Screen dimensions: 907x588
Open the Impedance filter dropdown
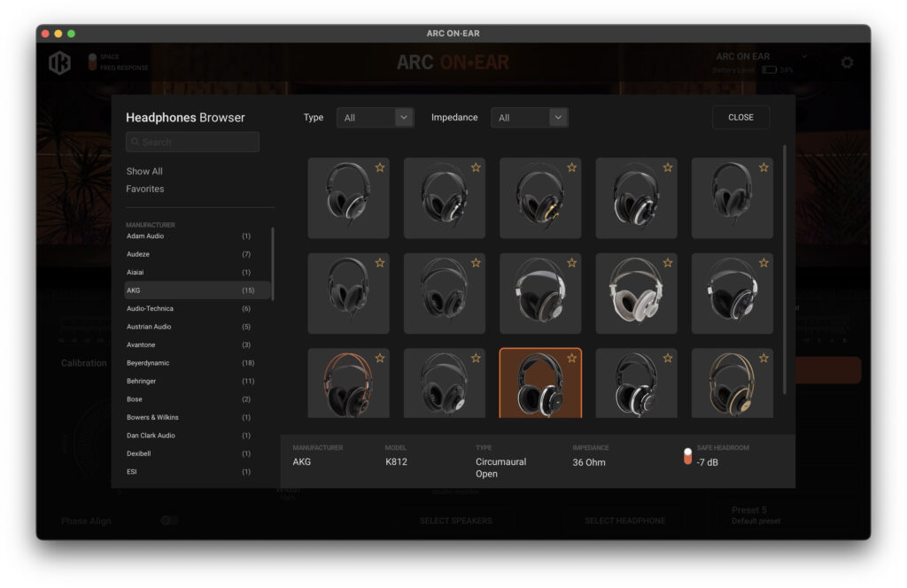click(x=529, y=118)
